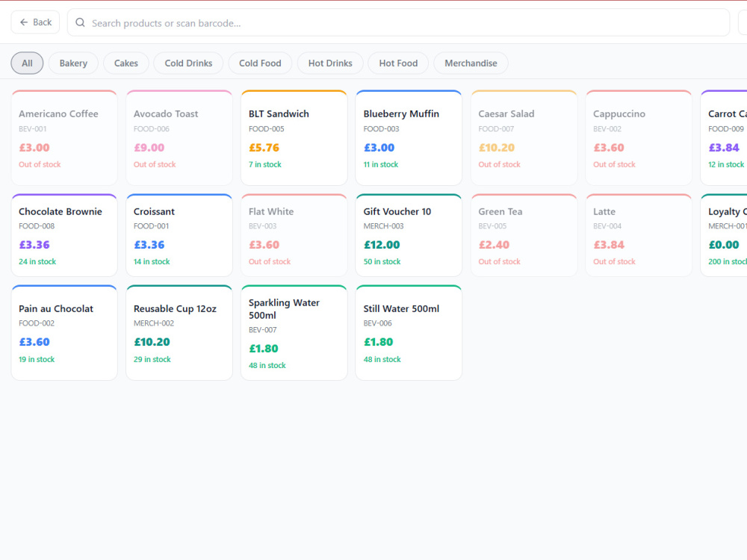Image resolution: width=747 pixels, height=560 pixels.
Task: Click the Back arrow icon
Action: pyautogui.click(x=24, y=22)
